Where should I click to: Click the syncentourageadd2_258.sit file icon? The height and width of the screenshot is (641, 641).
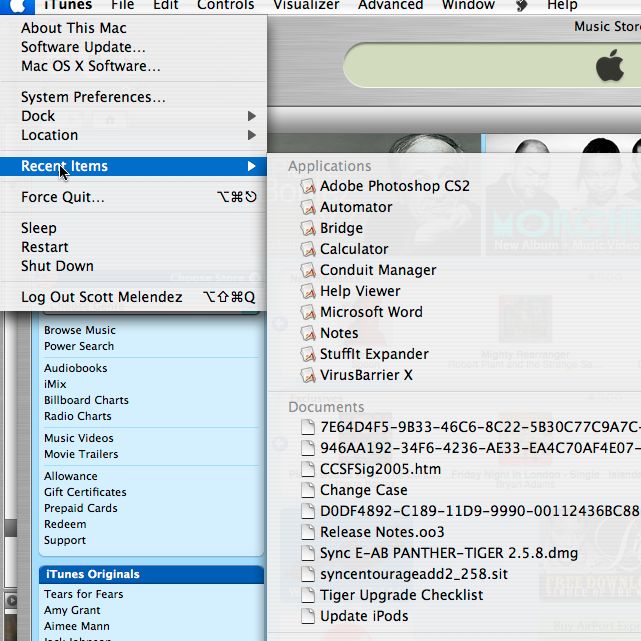(308, 574)
